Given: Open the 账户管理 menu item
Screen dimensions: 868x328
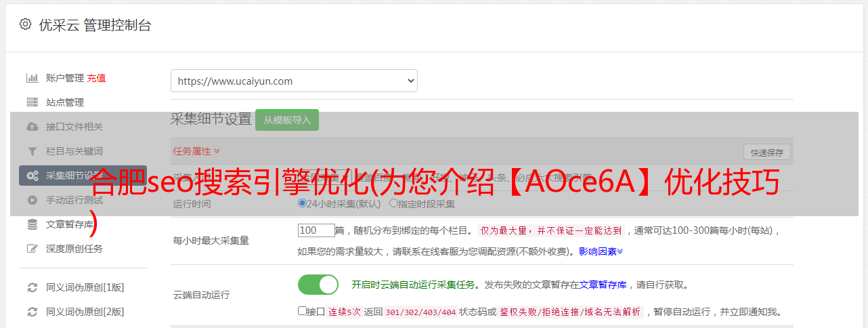Looking at the screenshot, I should pyautogui.click(x=65, y=78).
